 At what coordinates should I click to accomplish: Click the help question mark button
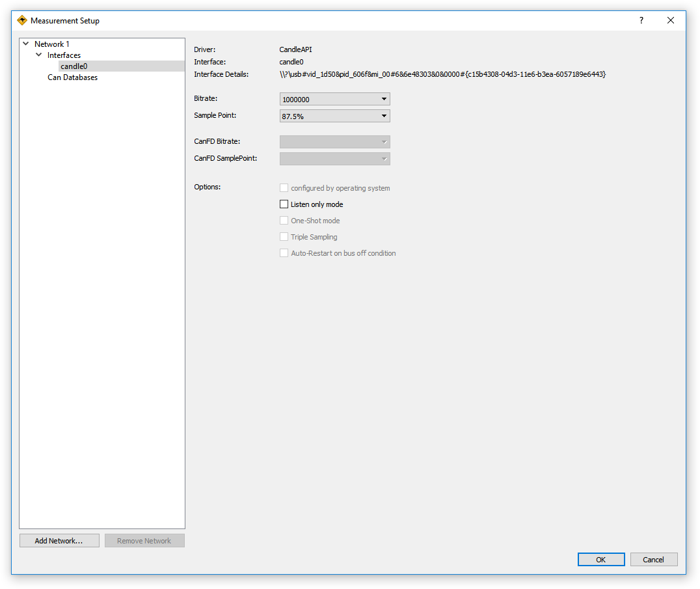click(x=641, y=20)
